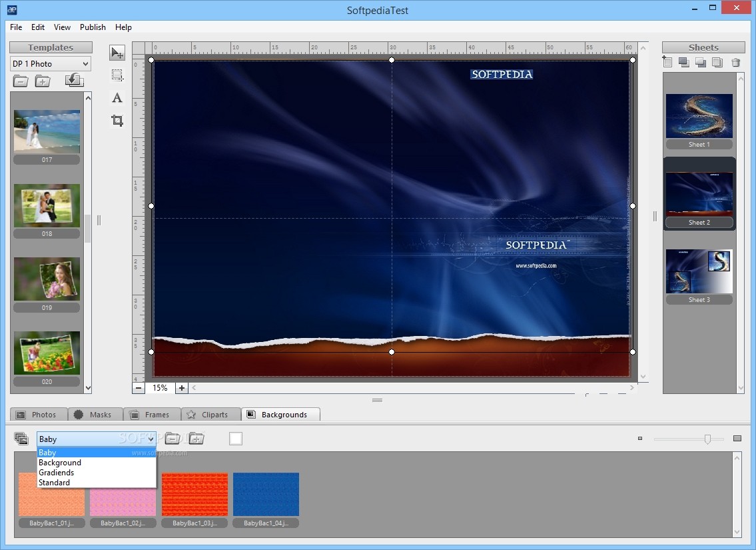Click the bring sheet forward icon
The width and height of the screenshot is (756, 550).
click(683, 62)
